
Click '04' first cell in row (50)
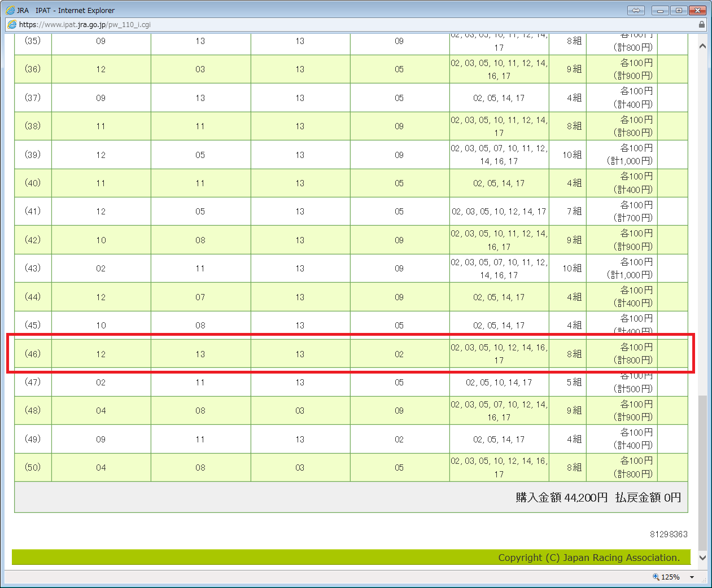(101, 467)
